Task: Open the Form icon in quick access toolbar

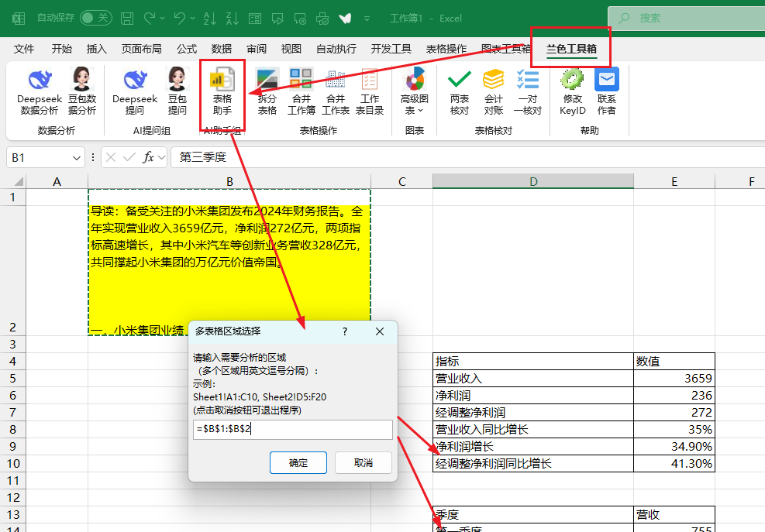Action: pos(255,19)
